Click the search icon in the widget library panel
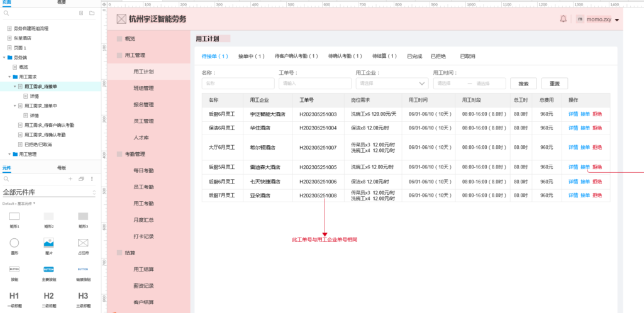Screen dimensions: 644x313 [6, 179]
